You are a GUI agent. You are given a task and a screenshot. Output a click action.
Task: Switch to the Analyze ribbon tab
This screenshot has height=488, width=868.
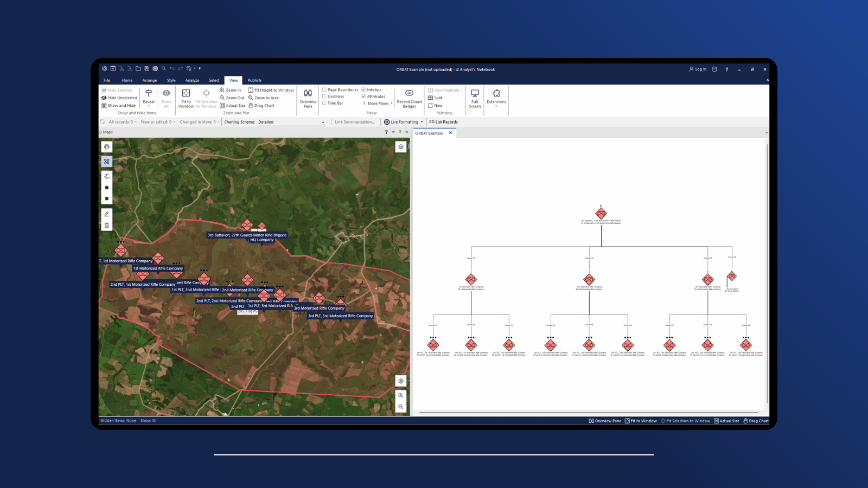coord(192,80)
